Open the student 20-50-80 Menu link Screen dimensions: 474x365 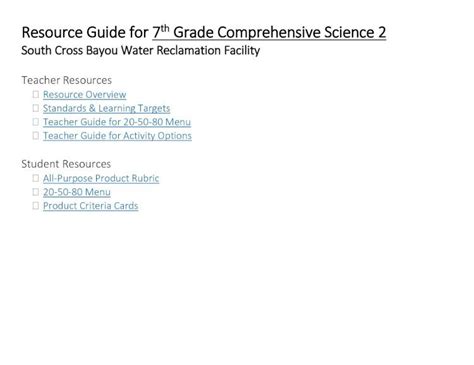pos(77,192)
